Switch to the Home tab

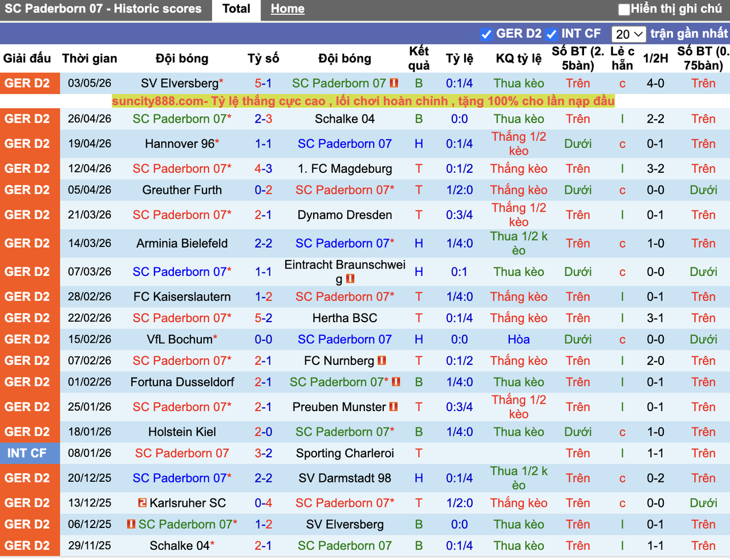pyautogui.click(x=287, y=9)
